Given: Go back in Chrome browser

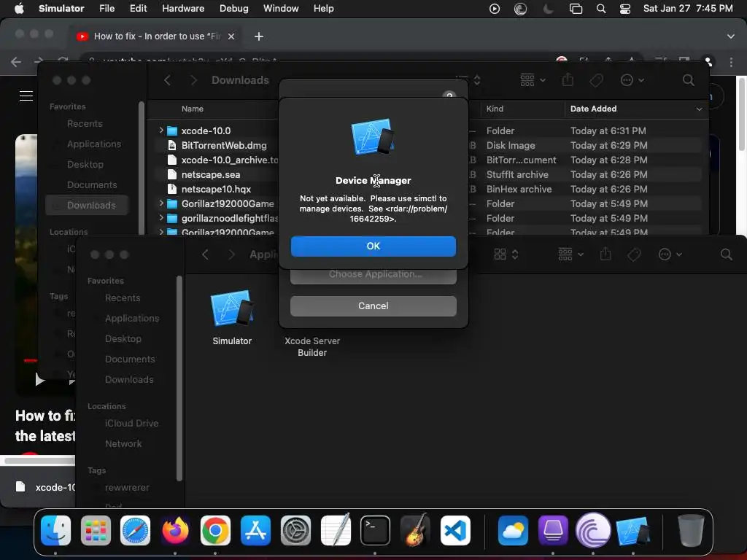Looking at the screenshot, I should tap(16, 62).
